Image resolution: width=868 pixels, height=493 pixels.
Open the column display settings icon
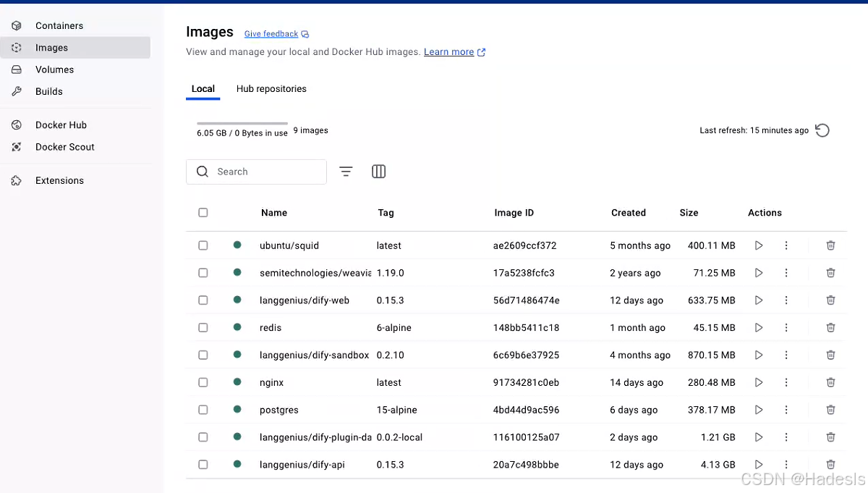tap(378, 172)
